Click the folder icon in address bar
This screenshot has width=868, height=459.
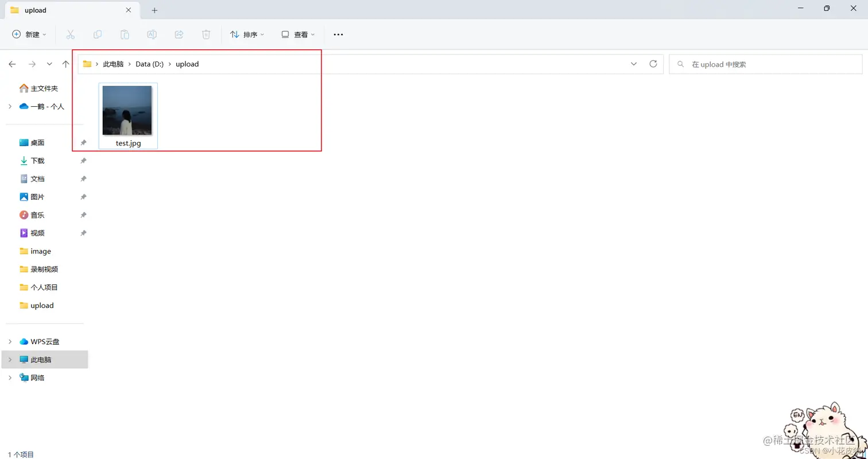click(x=87, y=64)
